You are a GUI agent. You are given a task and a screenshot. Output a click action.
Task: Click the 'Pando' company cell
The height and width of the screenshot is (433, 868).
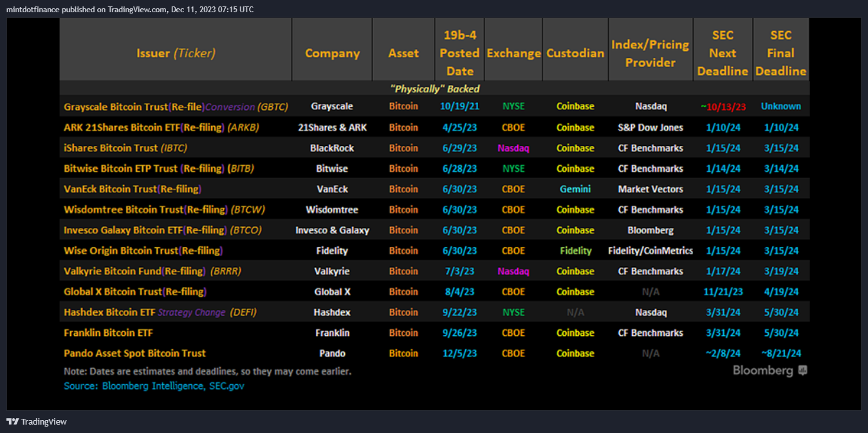point(332,354)
